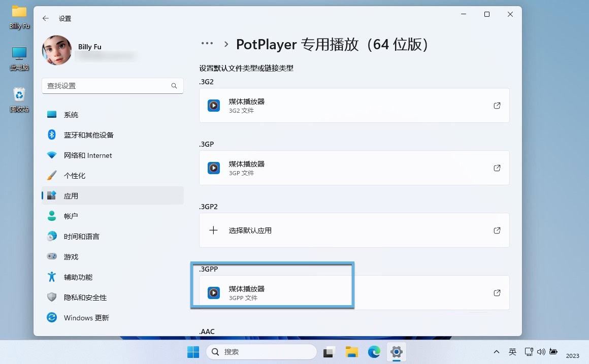Open File Explorer from taskbar

[352, 352]
